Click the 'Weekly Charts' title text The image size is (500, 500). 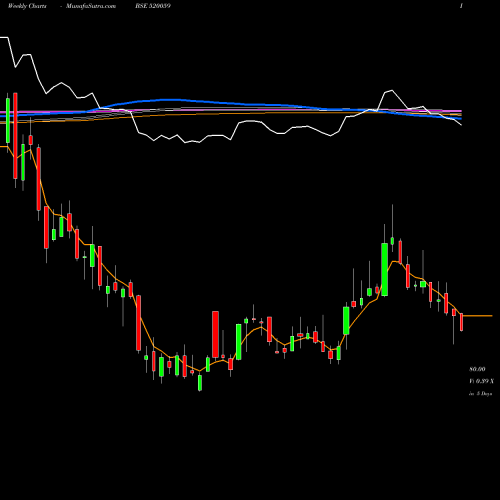click(x=27, y=6)
